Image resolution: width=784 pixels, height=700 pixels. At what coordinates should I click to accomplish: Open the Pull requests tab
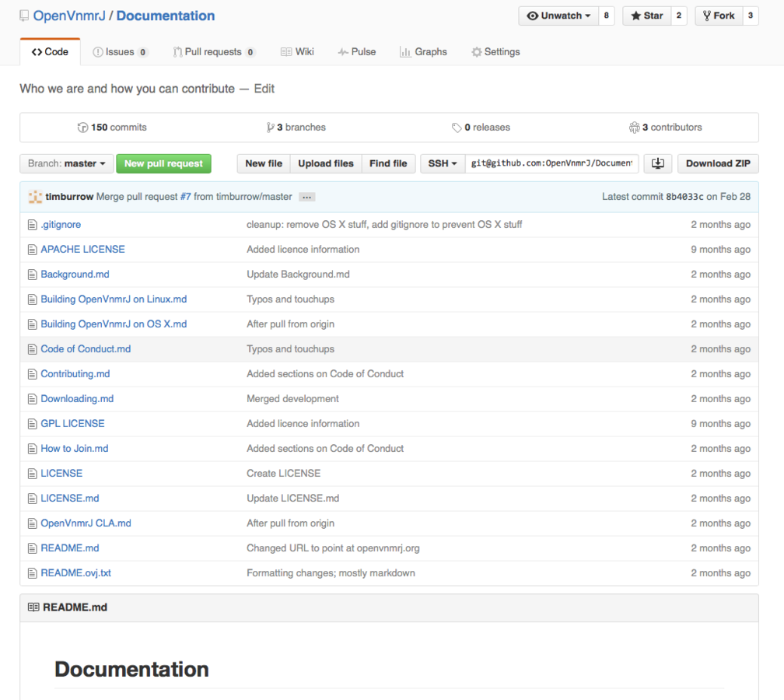point(214,52)
